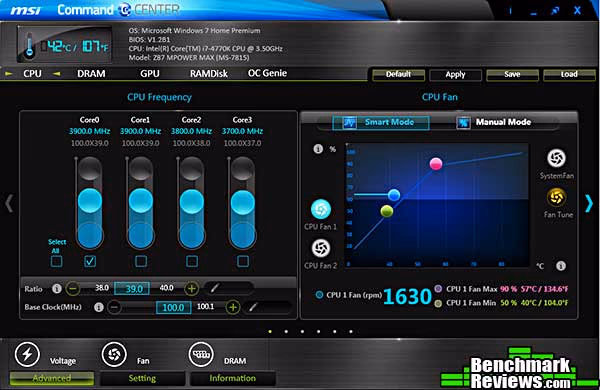The width and height of the screenshot is (600, 390).
Task: Click the Core0 frequency slider knob
Action: click(x=90, y=201)
